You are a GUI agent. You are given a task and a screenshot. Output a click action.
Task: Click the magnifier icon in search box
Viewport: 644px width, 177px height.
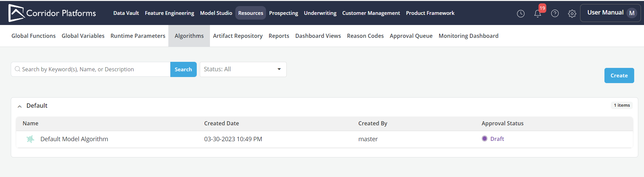[x=18, y=69]
